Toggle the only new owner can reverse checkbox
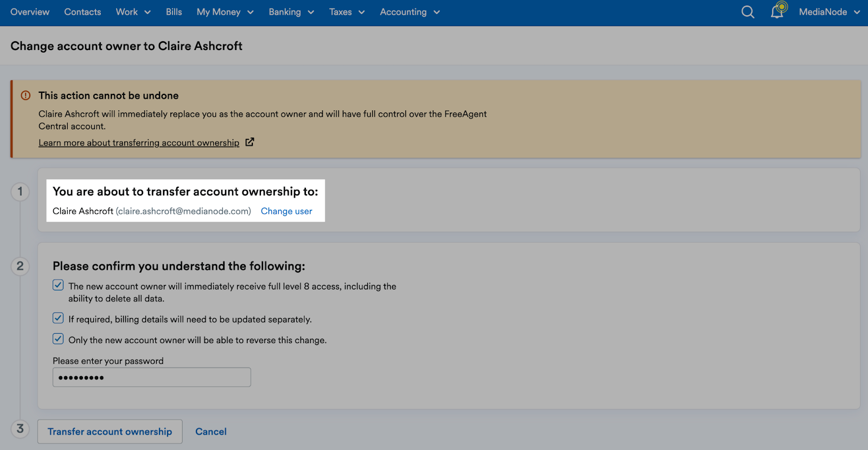 point(58,339)
